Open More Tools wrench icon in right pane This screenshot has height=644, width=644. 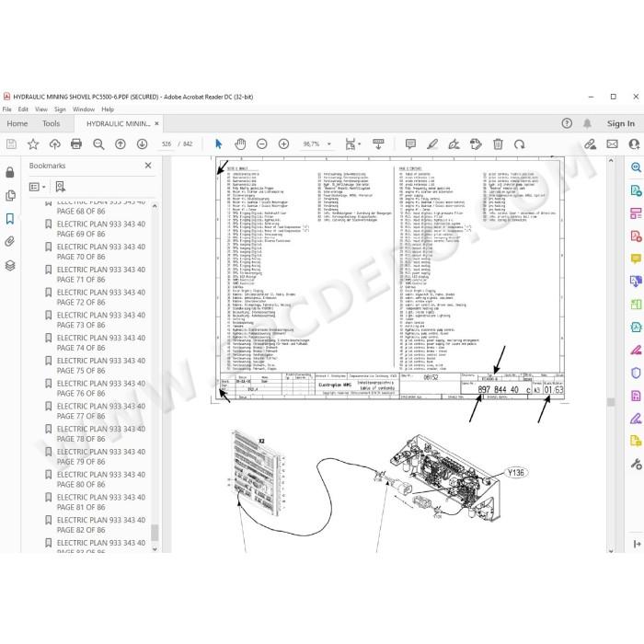tap(636, 464)
